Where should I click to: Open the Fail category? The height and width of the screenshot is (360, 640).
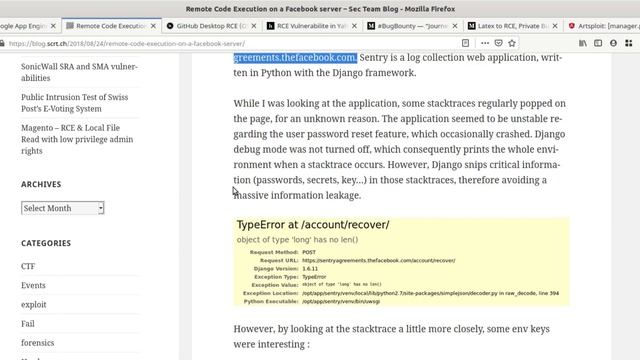tap(28, 324)
